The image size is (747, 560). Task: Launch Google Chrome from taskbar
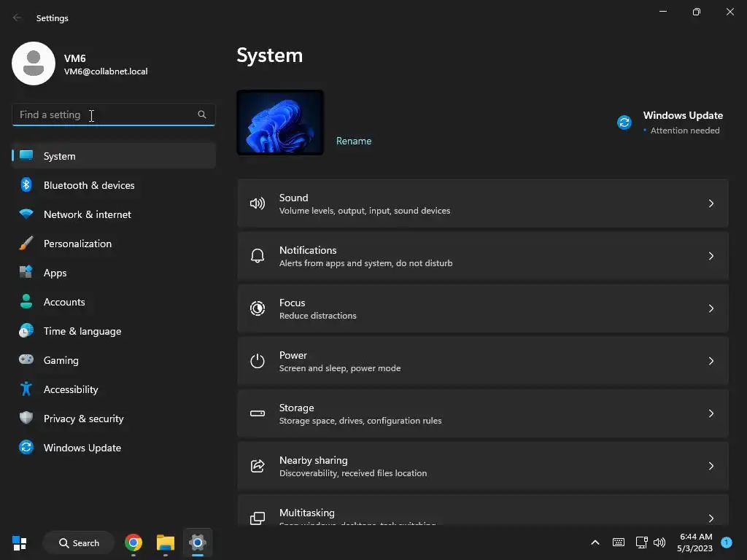tap(133, 542)
